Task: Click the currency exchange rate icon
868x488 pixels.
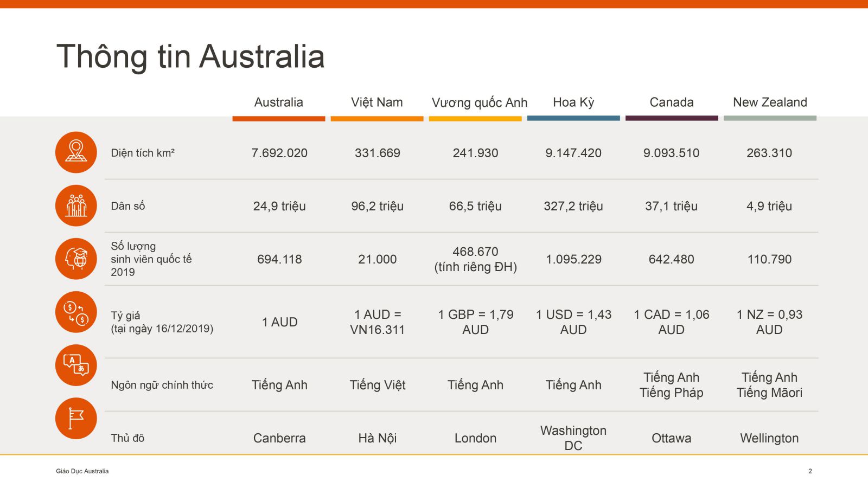Action: tap(76, 312)
